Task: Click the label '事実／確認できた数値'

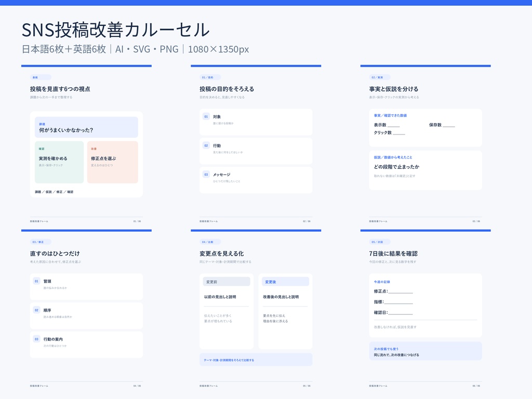Action: click(x=390, y=115)
